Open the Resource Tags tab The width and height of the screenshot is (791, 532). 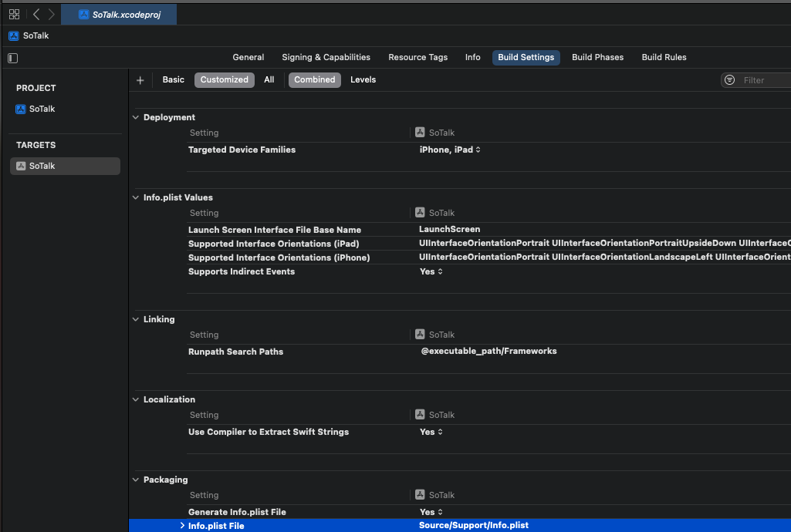tap(417, 57)
